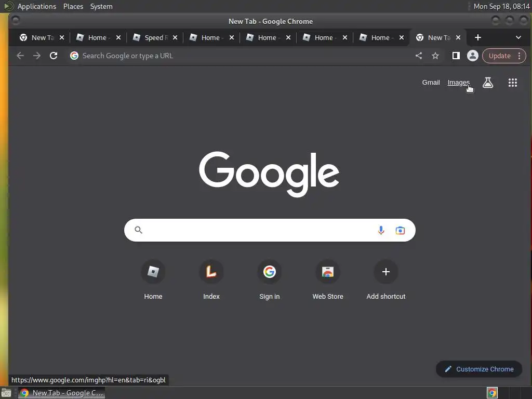Close the Speed tab
Screen dimensions: 532x399
coord(175,37)
